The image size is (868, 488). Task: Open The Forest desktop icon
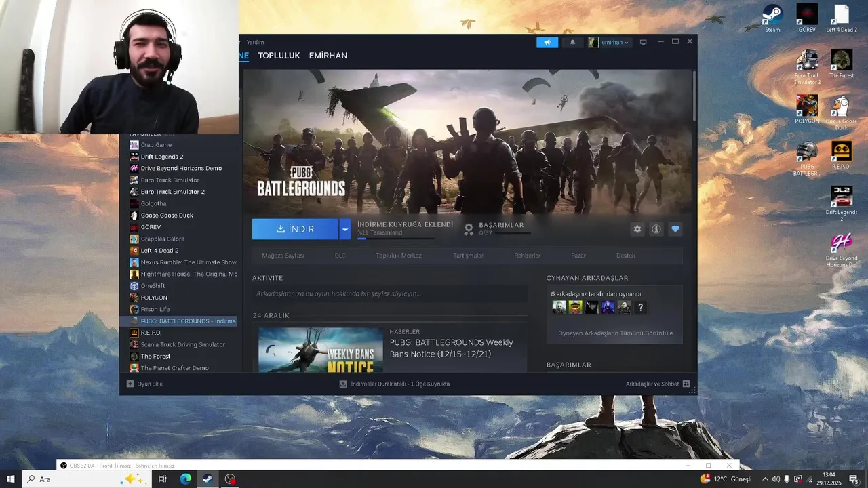click(842, 64)
